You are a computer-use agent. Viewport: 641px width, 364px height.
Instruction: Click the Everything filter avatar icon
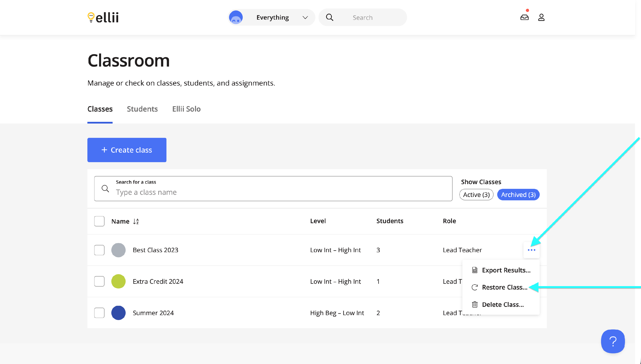click(236, 17)
